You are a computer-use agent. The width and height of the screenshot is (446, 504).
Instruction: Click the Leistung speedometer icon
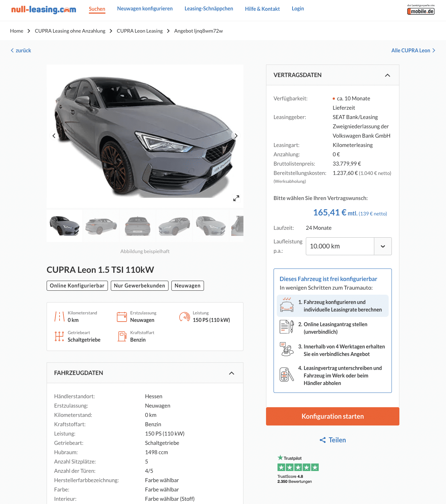184,317
